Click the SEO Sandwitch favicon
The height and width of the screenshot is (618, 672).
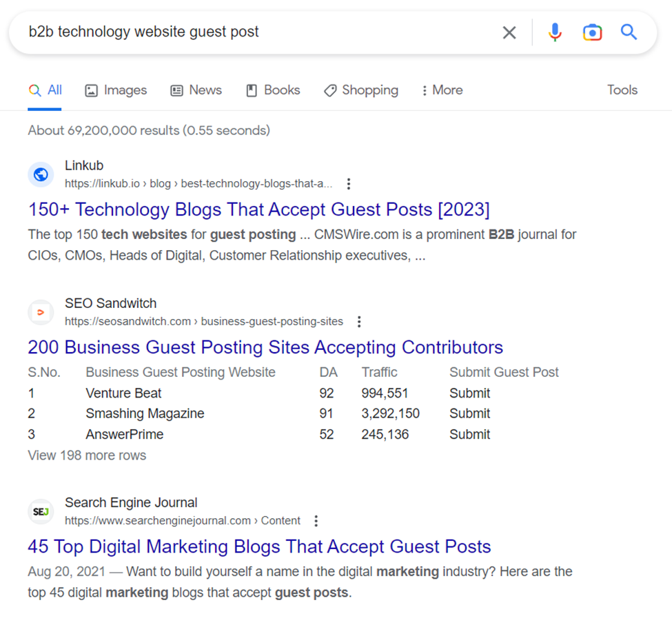(x=41, y=312)
